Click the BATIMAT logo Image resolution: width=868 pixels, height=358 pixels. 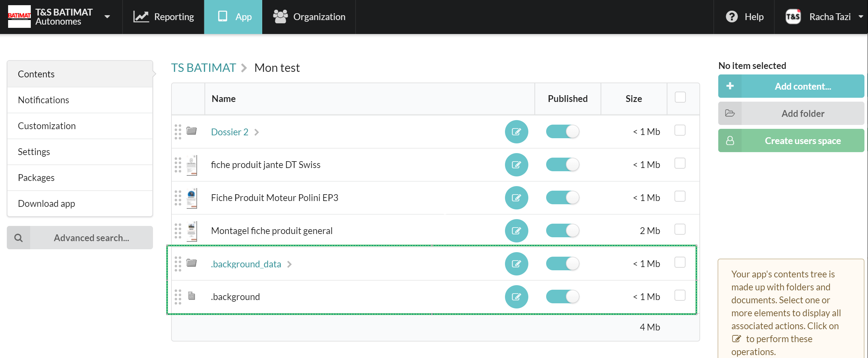(x=19, y=17)
